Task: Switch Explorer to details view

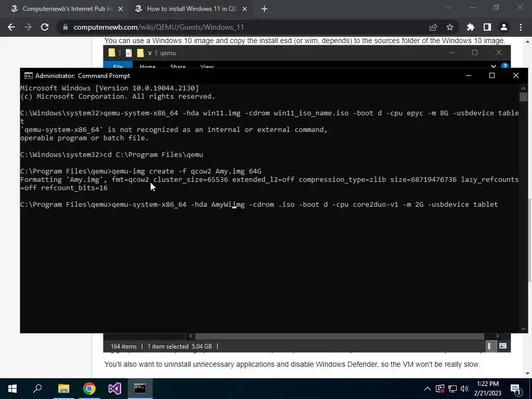Action: coord(490,346)
